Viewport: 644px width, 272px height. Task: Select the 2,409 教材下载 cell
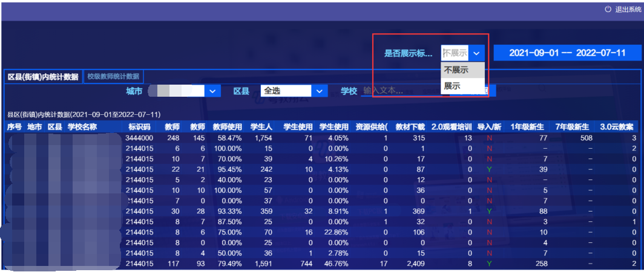416,263
